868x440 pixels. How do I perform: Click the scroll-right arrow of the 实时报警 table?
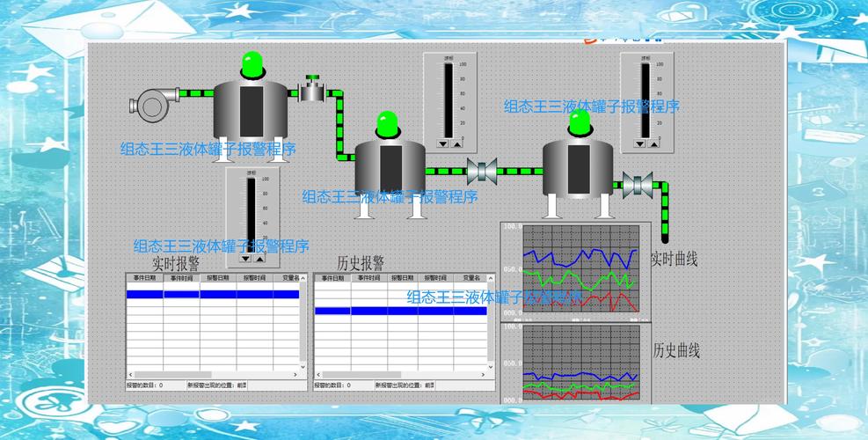click(x=295, y=375)
